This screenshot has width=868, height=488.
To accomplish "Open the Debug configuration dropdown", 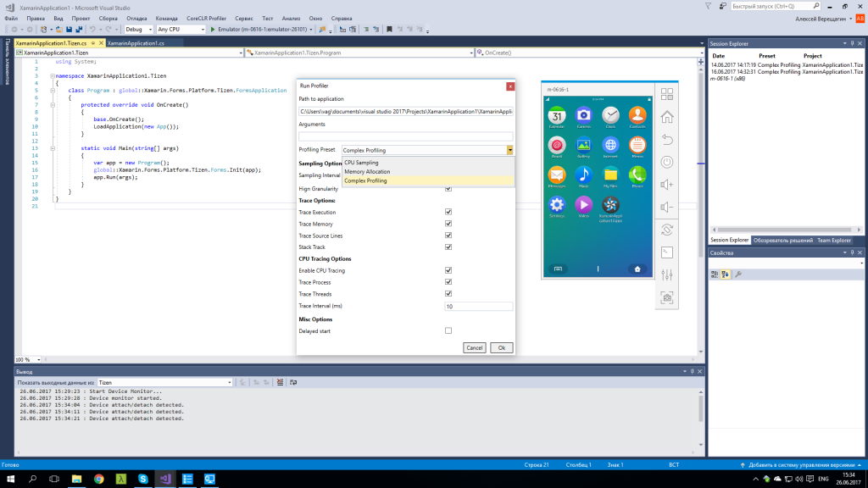I will 138,30.
